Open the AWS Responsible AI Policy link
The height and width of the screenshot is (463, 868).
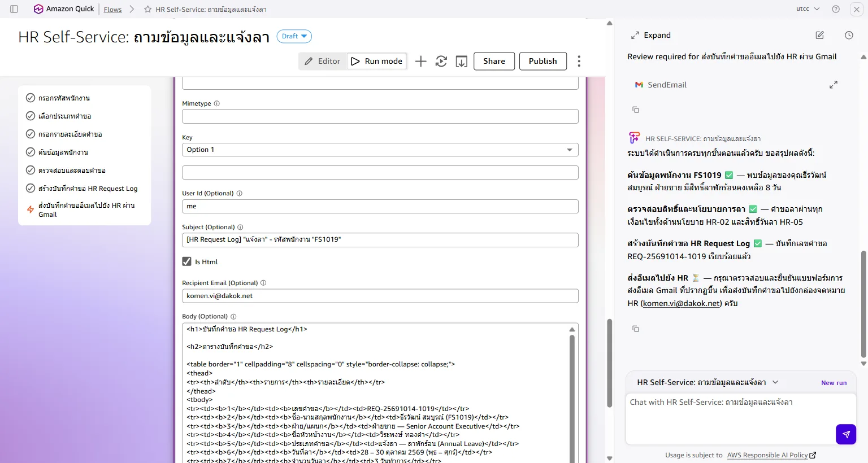(771, 455)
